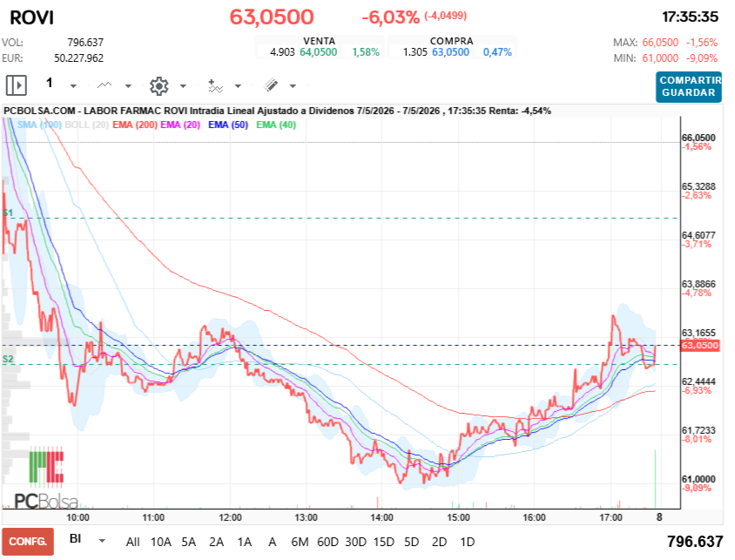Screen dimensions: 735x560
Task: Toggle the SMA (100) indicator legend
Action: [x=39, y=125]
